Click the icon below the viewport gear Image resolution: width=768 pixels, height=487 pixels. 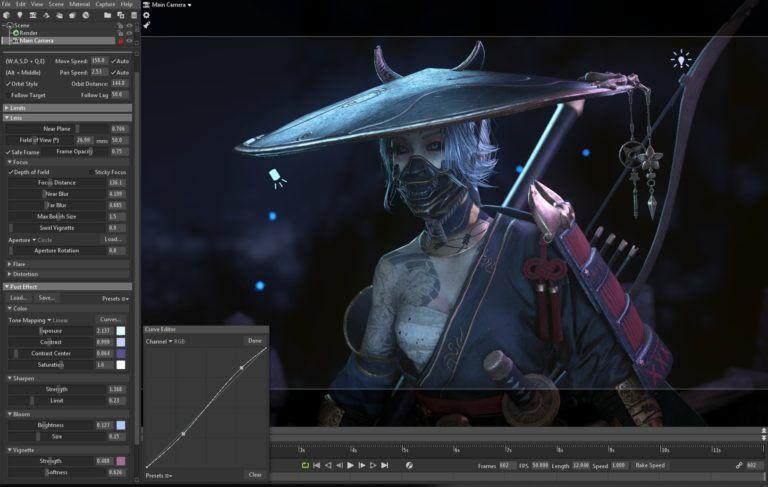pyautogui.click(x=146, y=25)
